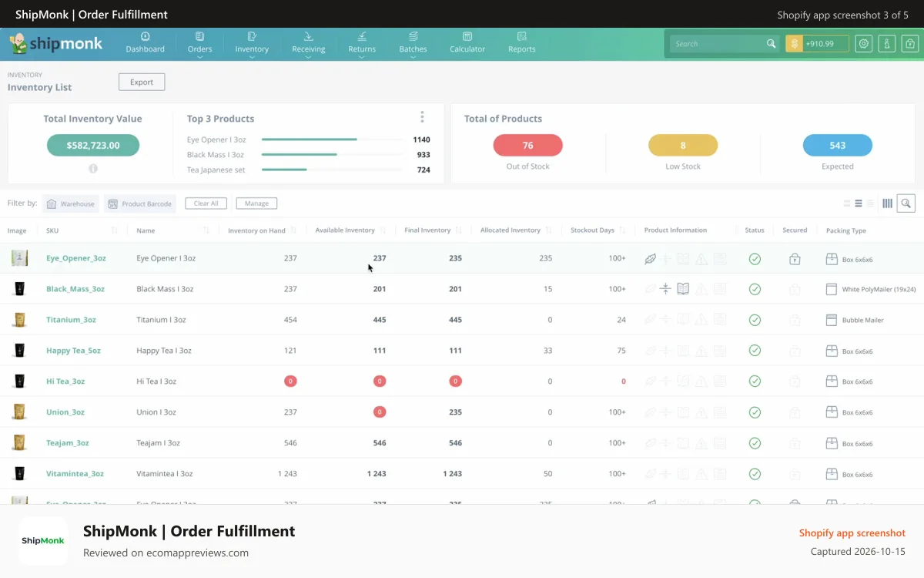Click the status checkmark in Union_3oz row
This screenshot has height=578, width=924.
pyautogui.click(x=755, y=412)
